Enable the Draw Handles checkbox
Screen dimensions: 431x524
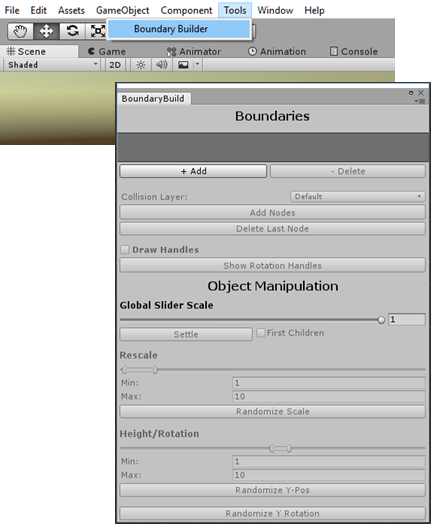(x=125, y=250)
